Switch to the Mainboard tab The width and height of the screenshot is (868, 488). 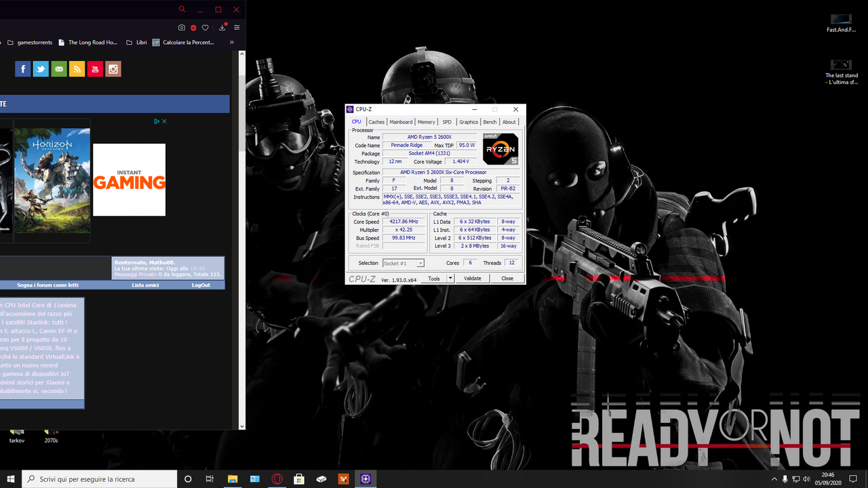point(401,122)
